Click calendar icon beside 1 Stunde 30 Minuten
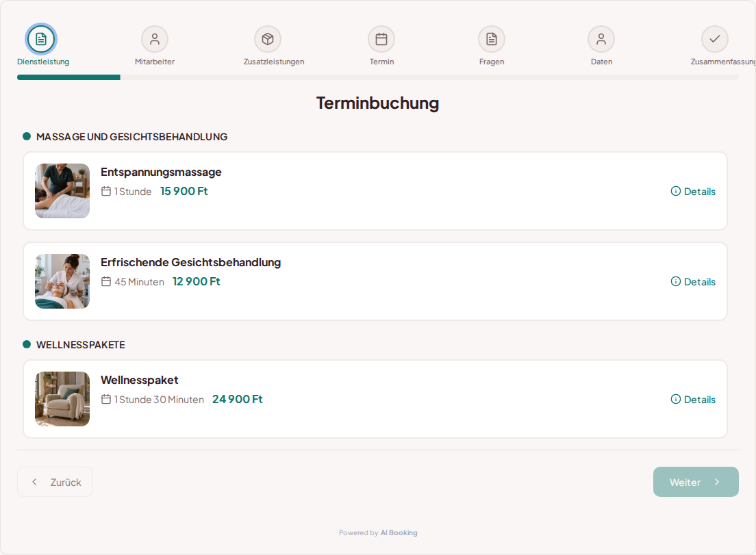This screenshot has width=756, height=555. click(106, 399)
